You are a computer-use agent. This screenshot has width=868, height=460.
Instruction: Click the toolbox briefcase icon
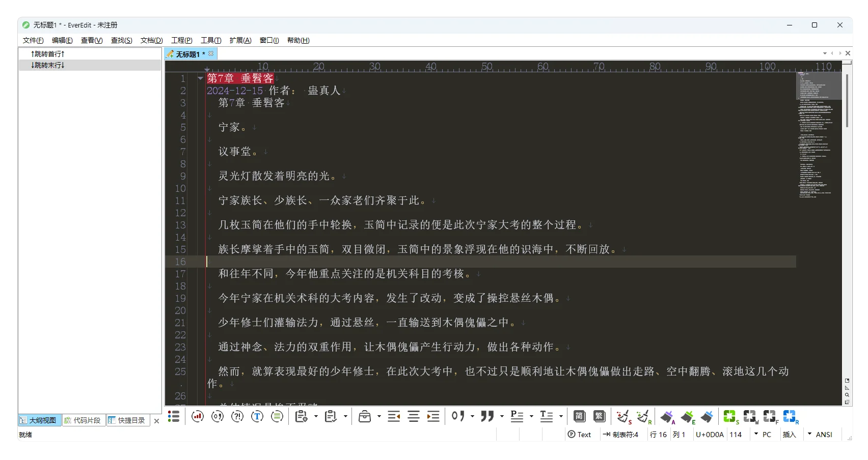click(365, 417)
